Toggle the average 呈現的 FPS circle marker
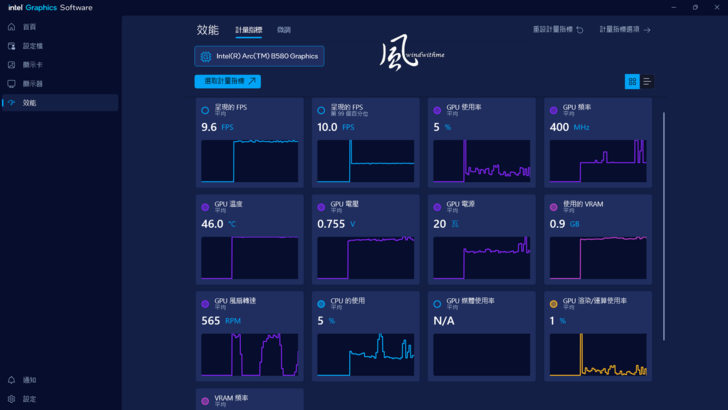The width and height of the screenshot is (728, 410). 205,111
